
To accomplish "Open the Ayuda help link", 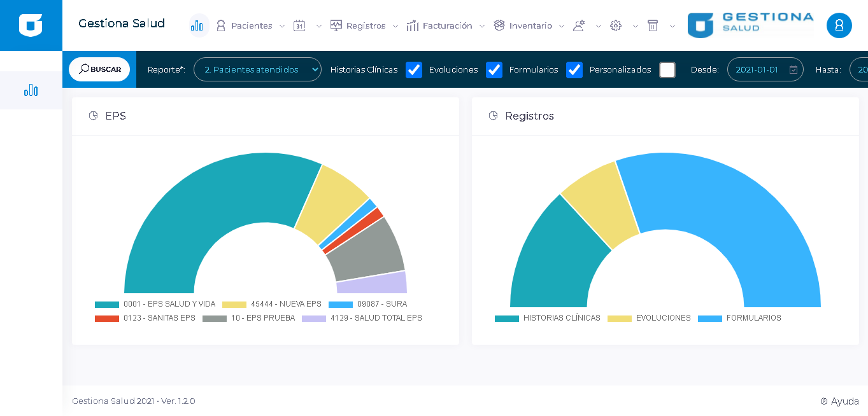I will (839, 401).
